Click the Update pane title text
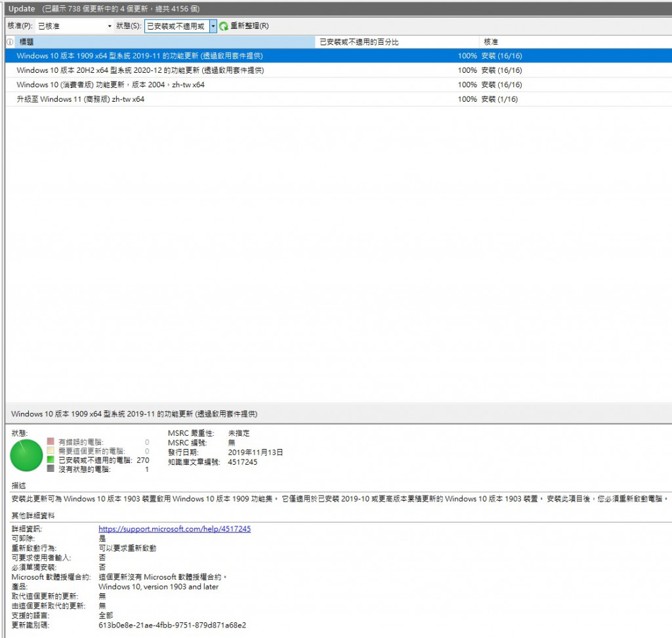 (x=22, y=9)
